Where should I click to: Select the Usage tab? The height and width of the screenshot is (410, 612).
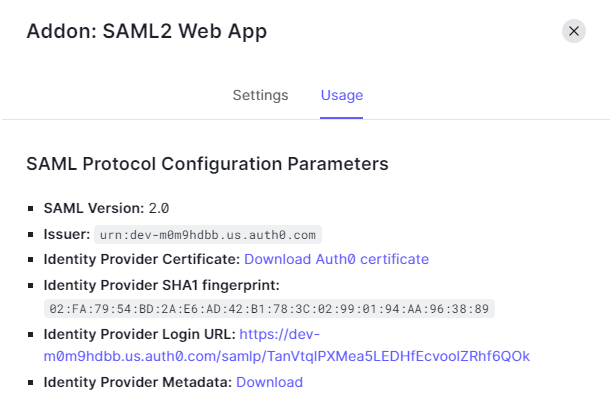coord(342,95)
